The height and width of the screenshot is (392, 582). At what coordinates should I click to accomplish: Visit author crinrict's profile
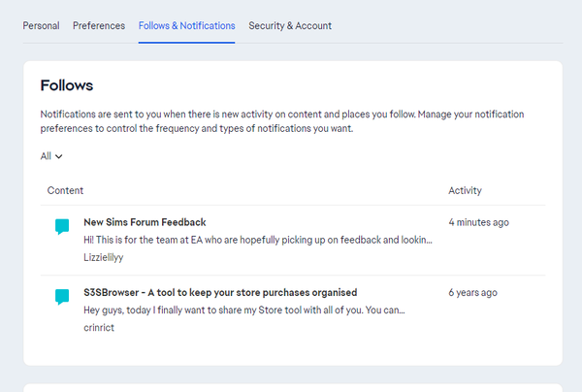point(100,328)
